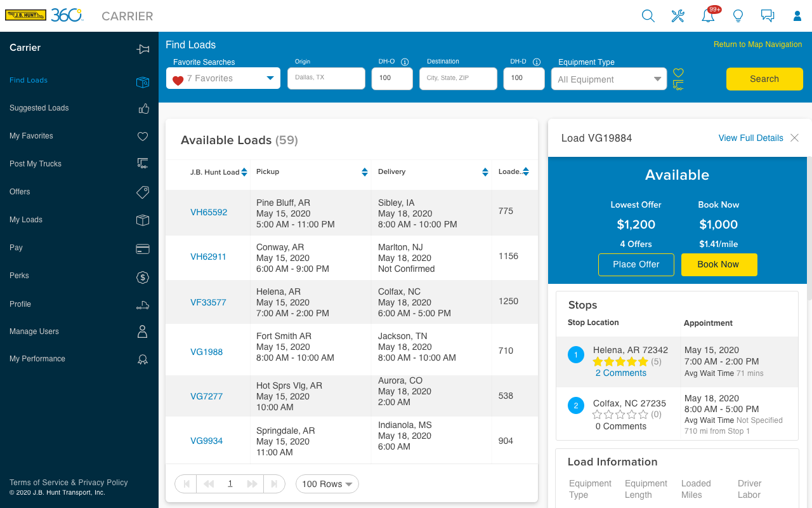Click the load details panel scrollbar
Image resolution: width=812 pixels, height=508 pixels.
(809, 229)
